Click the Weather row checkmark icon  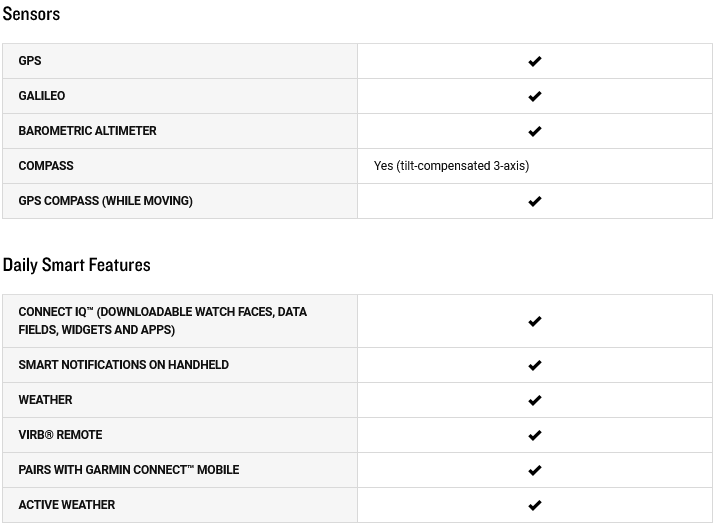[x=535, y=400]
